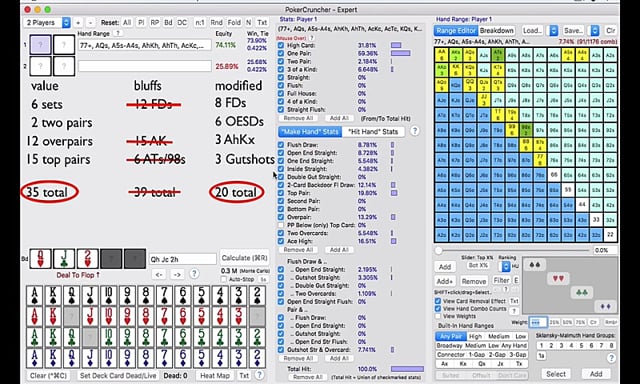Click the Reset All button
This screenshot has height=384, width=640.
(x=127, y=22)
